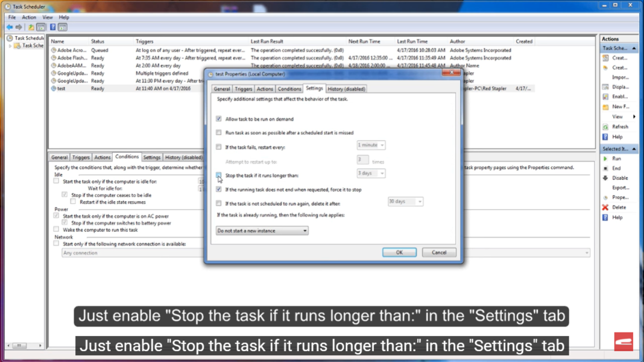The image size is (644, 362).
Task: Click the Create Task icon in Actions pane
Action: (615, 68)
